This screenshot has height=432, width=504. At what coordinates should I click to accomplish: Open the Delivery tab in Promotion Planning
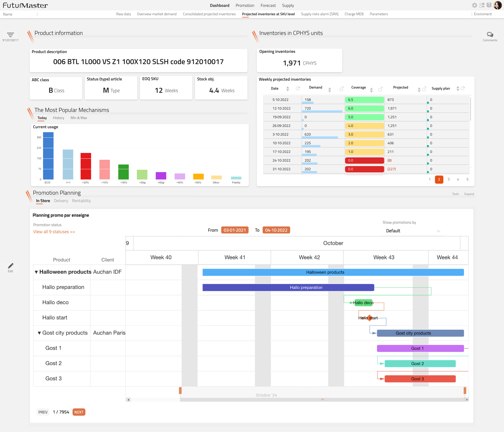(61, 201)
